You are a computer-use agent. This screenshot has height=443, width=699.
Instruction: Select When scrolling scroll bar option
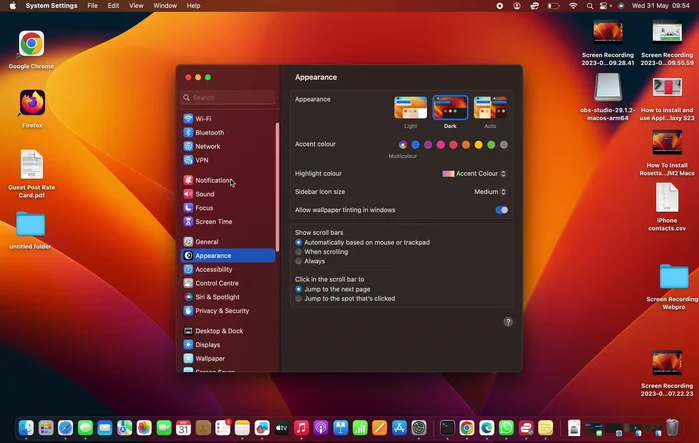coord(298,252)
